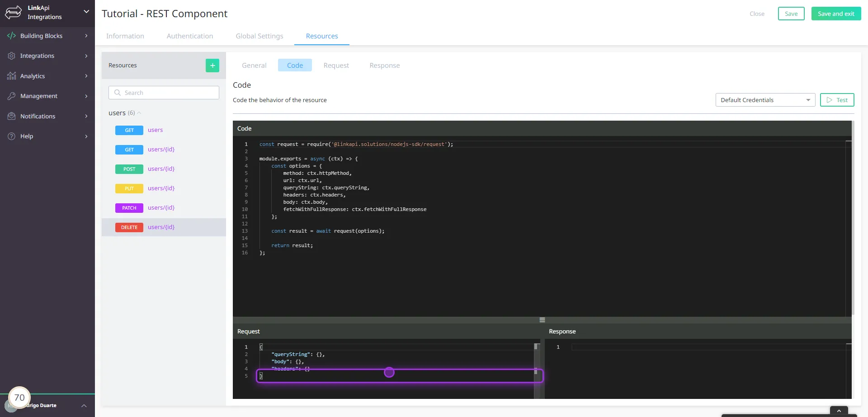This screenshot has height=417, width=868.
Task: Expand Management submenu arrow
Action: 86,96
